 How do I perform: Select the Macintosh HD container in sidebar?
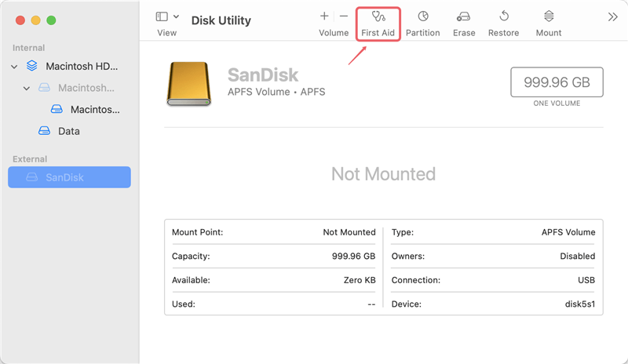(69, 66)
